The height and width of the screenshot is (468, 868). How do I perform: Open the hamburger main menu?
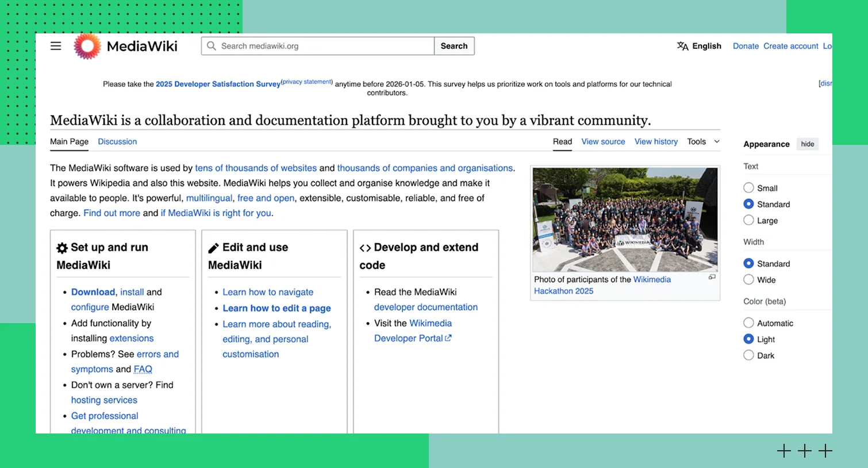click(56, 46)
